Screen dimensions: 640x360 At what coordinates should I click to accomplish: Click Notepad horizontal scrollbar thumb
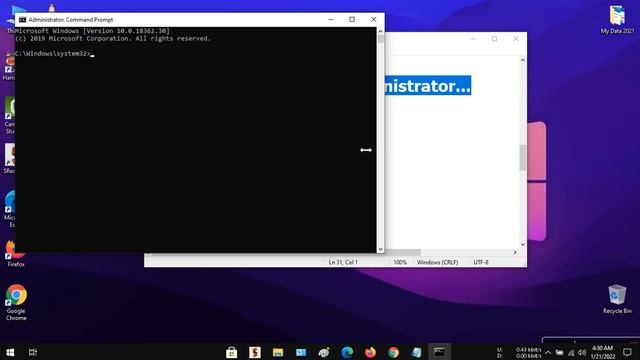click(x=402, y=252)
